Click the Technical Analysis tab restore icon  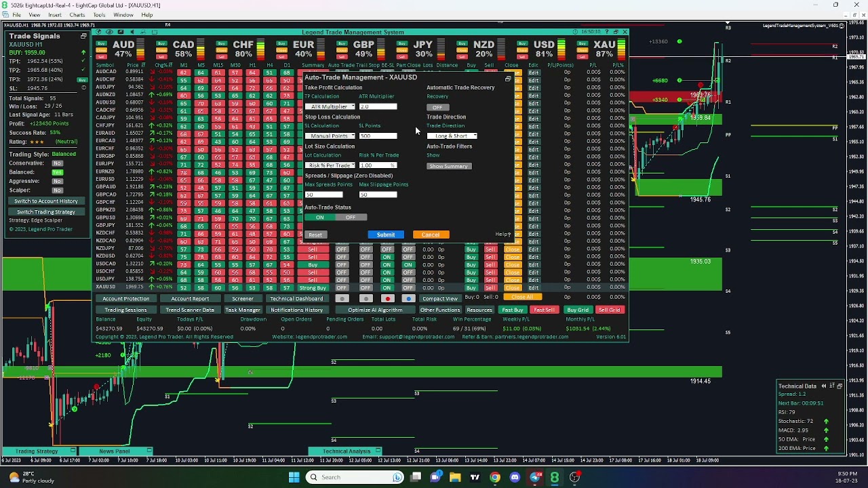pyautogui.click(x=377, y=451)
